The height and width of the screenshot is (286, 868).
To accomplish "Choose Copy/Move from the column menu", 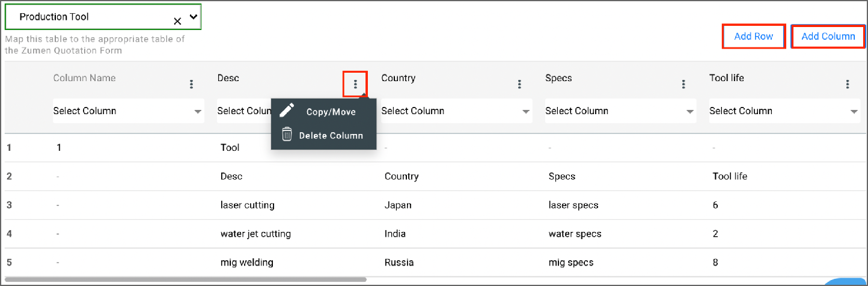I will coord(331,112).
